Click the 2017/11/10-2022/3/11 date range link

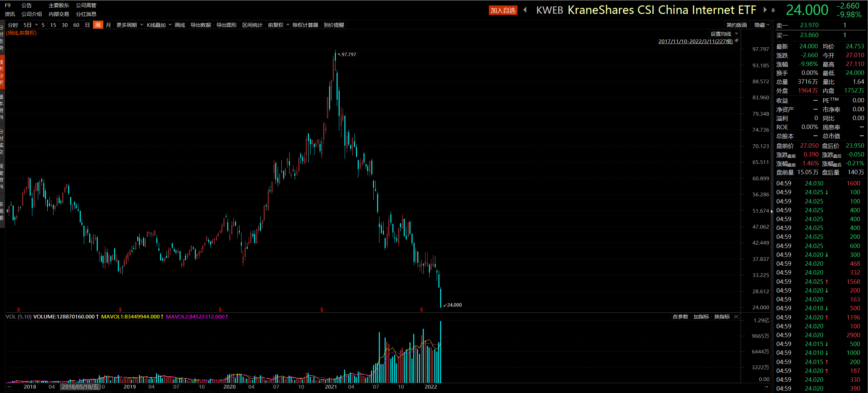(x=695, y=41)
